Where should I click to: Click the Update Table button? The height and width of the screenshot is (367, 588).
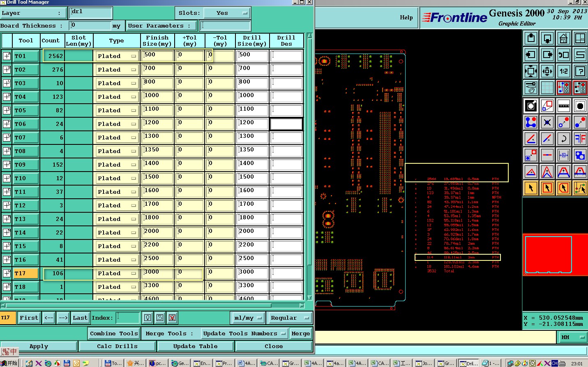(x=195, y=346)
